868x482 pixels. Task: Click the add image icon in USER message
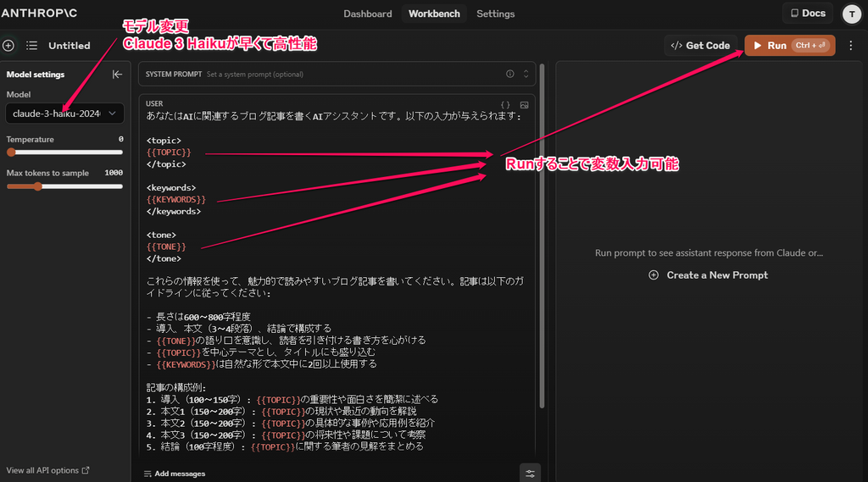point(524,104)
